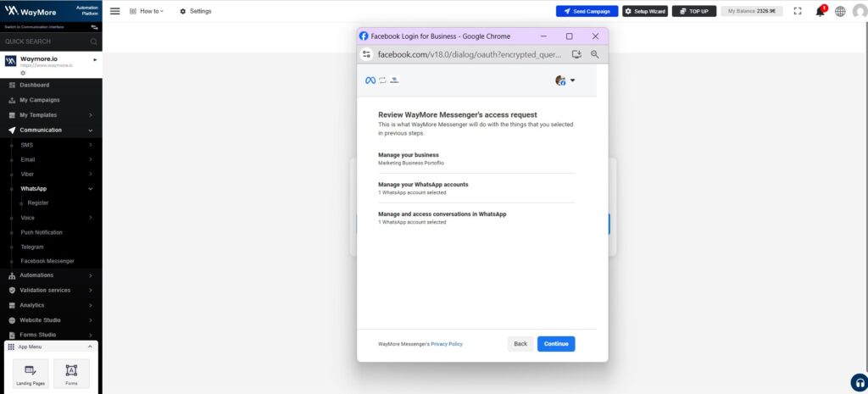Click the Automations sidebar icon

click(12, 275)
